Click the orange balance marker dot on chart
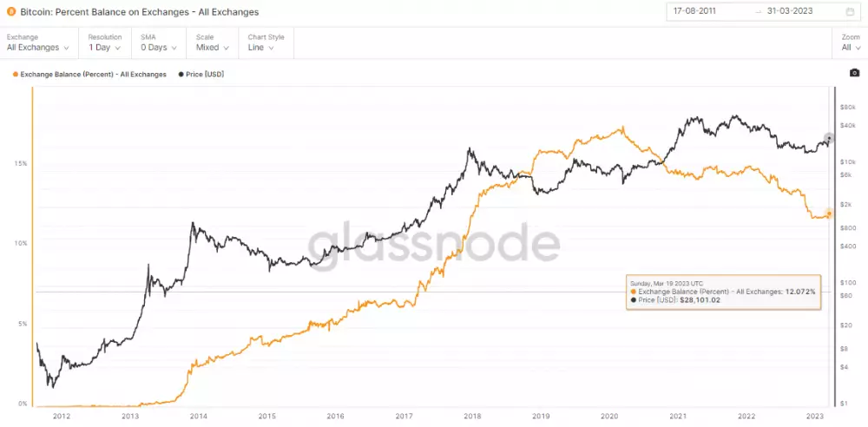Viewport: 868px width, 427px height. (x=829, y=213)
